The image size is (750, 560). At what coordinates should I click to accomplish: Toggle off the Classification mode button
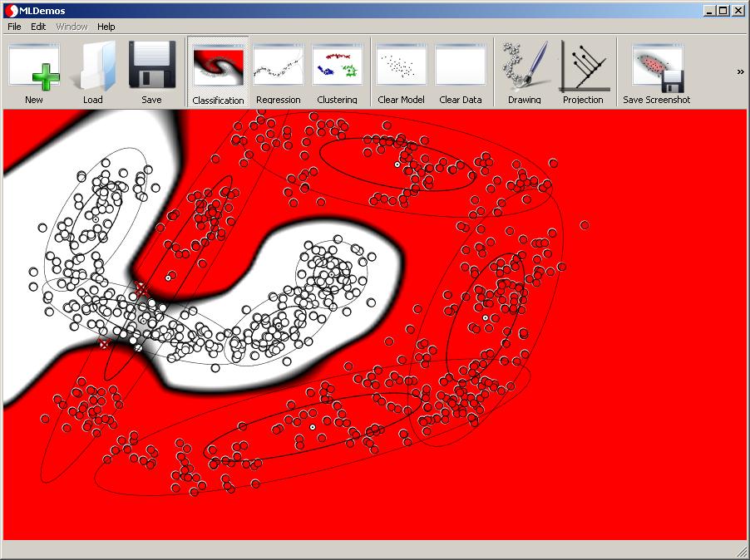tap(218, 66)
